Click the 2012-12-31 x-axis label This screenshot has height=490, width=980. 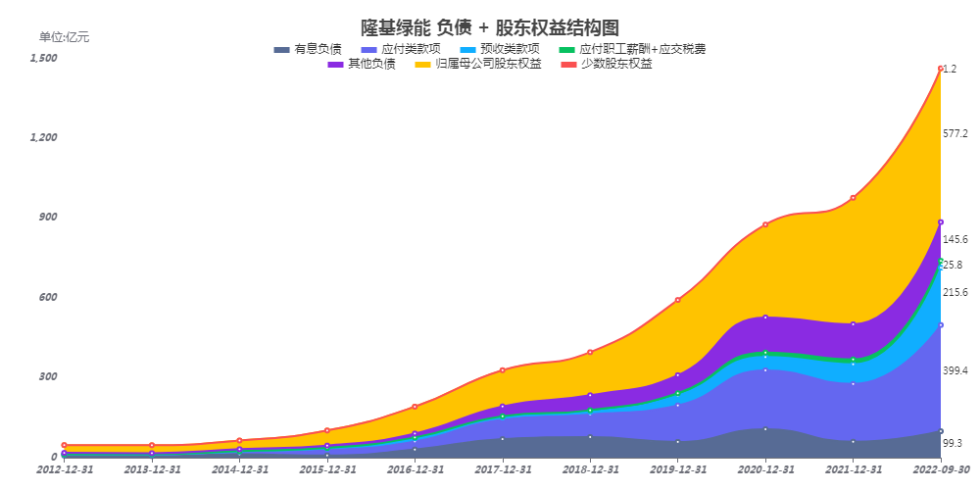(x=65, y=469)
